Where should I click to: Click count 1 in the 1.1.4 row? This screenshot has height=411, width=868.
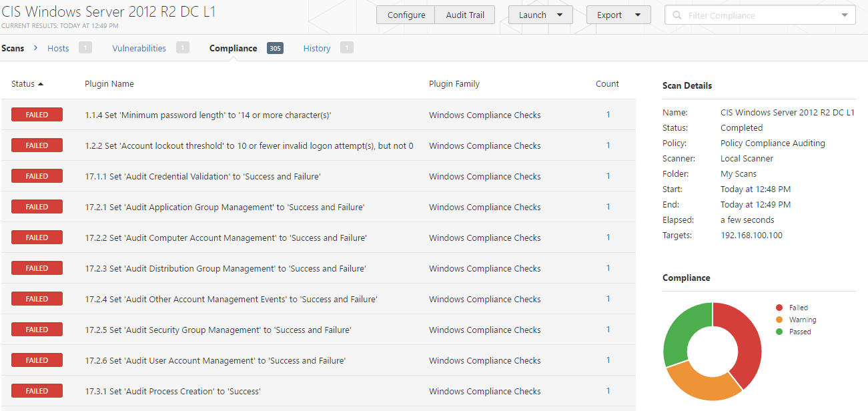coord(608,115)
